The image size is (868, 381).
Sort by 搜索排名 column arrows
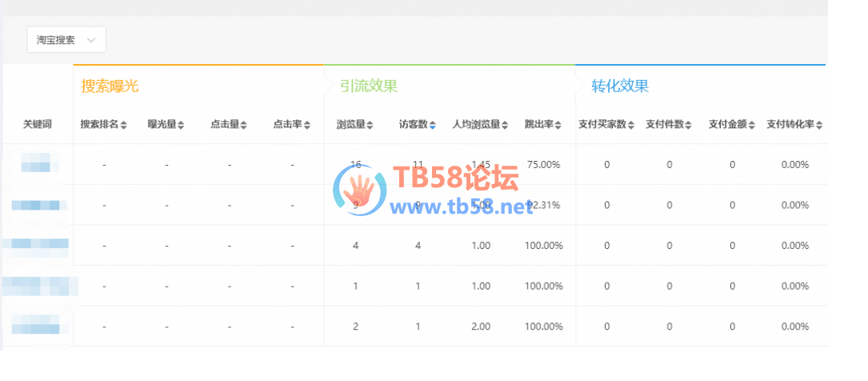coord(124,125)
